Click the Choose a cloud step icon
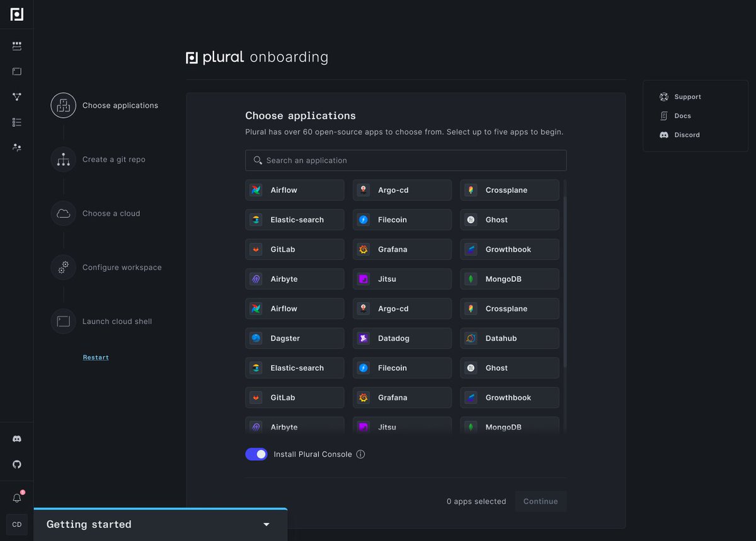756x541 pixels. click(64, 213)
